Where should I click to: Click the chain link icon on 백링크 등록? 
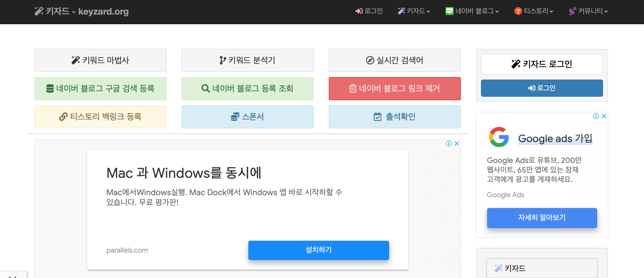(63, 117)
